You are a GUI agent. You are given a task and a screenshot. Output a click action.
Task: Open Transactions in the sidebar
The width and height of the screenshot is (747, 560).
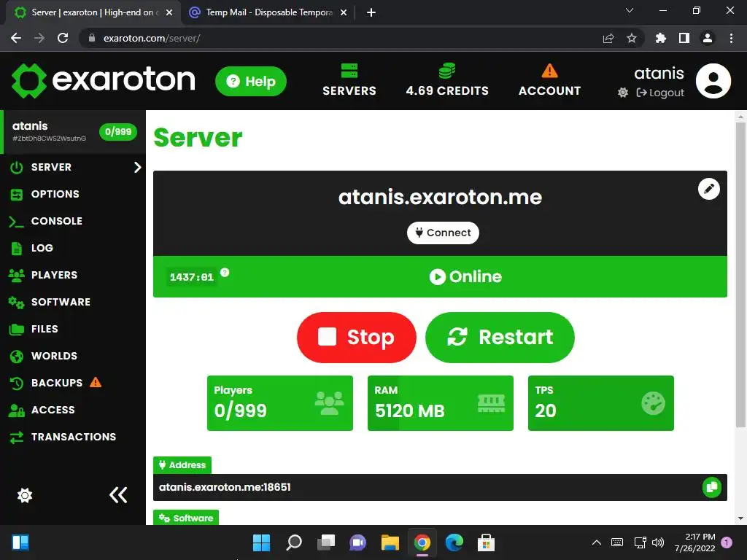(x=73, y=437)
